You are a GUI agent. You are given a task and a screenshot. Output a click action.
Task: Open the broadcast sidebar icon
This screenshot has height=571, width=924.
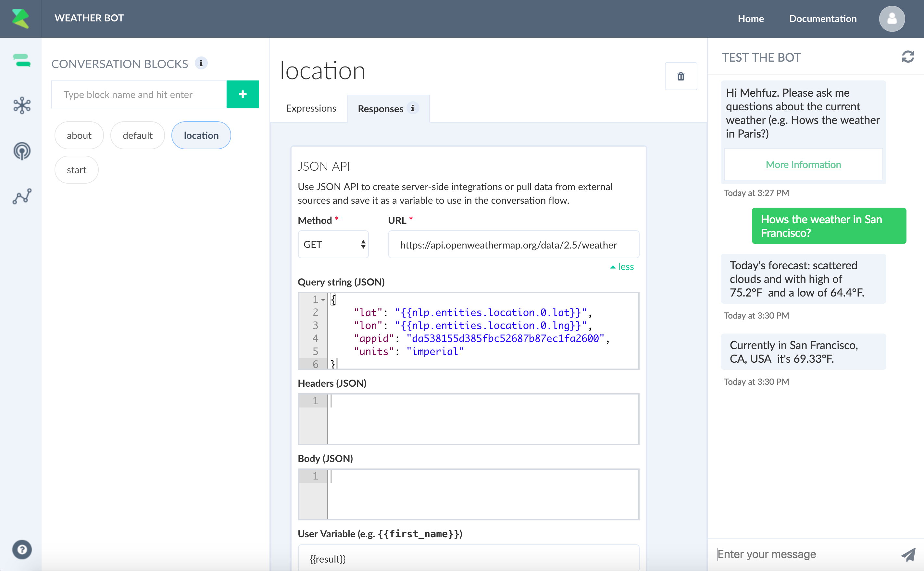[x=21, y=151]
